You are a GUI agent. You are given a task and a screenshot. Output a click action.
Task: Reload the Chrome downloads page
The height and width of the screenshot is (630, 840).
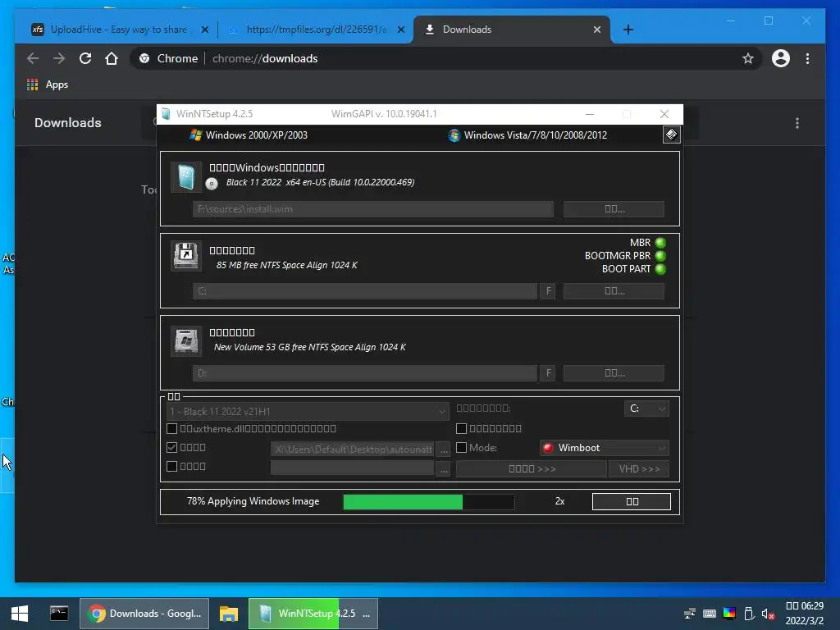(x=85, y=58)
